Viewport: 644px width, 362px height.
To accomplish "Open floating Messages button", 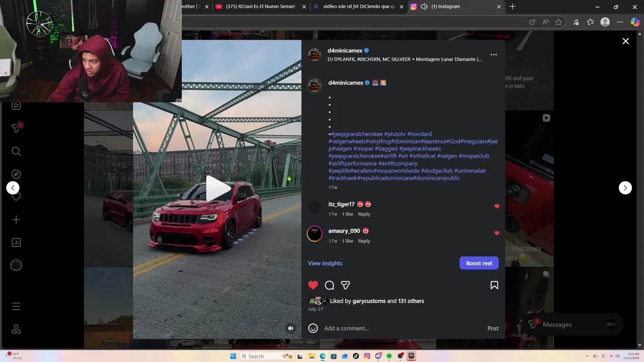I will pos(572,324).
